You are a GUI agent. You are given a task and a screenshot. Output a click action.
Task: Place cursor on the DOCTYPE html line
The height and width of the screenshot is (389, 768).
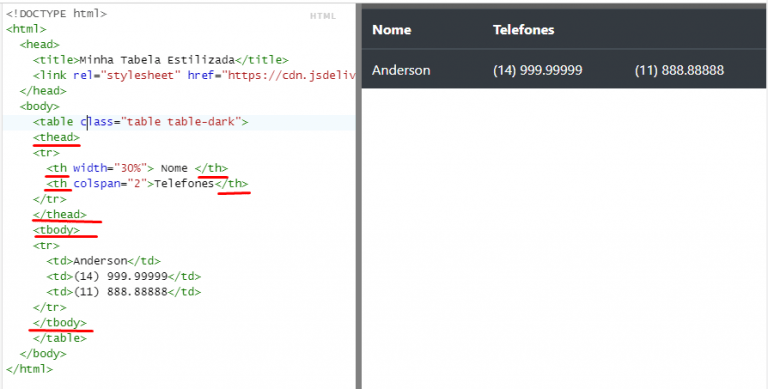pos(56,14)
